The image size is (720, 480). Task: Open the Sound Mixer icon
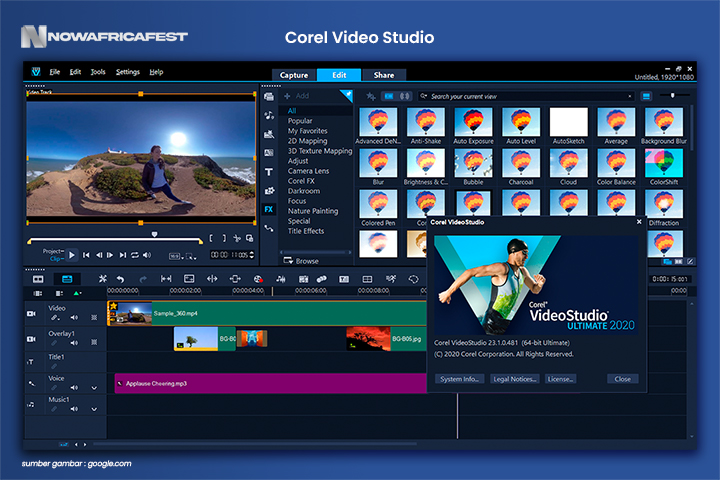click(281, 279)
